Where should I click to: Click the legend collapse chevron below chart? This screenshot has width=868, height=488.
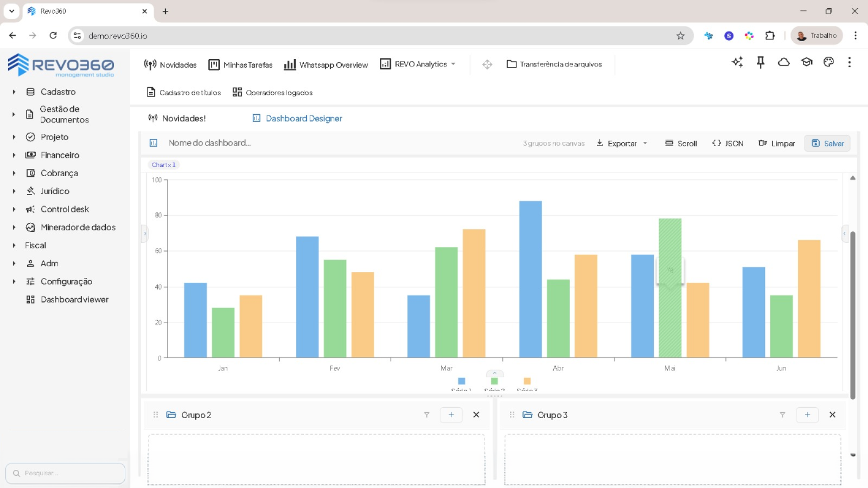[495, 373]
